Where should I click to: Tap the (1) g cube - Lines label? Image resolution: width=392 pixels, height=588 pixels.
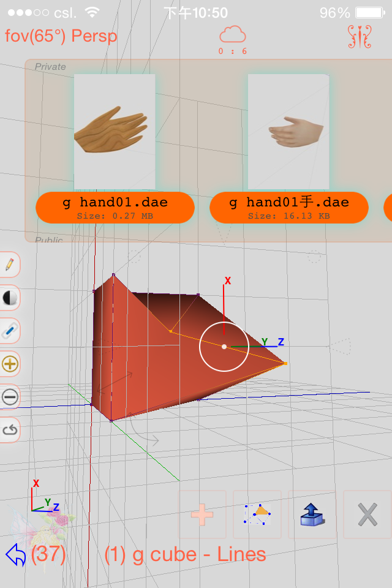coord(186,555)
